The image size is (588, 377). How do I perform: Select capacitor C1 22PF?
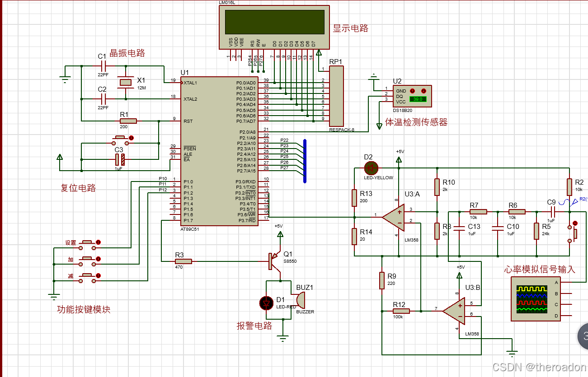click(x=103, y=66)
